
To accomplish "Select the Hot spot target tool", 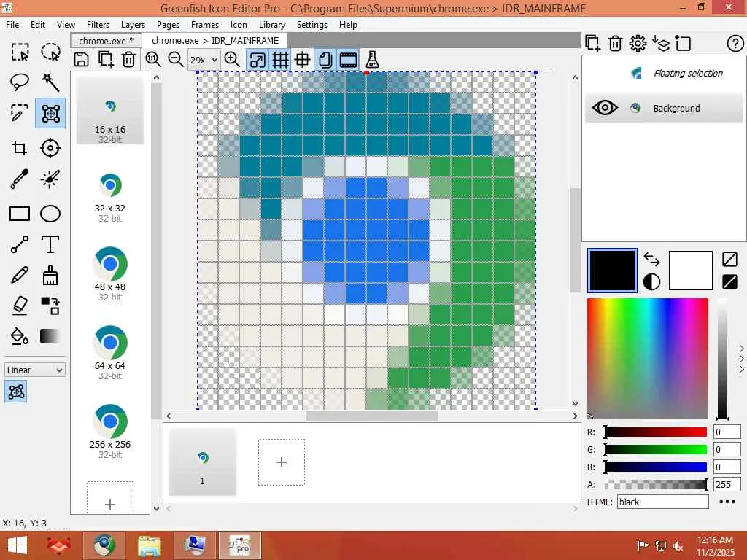I will (x=50, y=148).
